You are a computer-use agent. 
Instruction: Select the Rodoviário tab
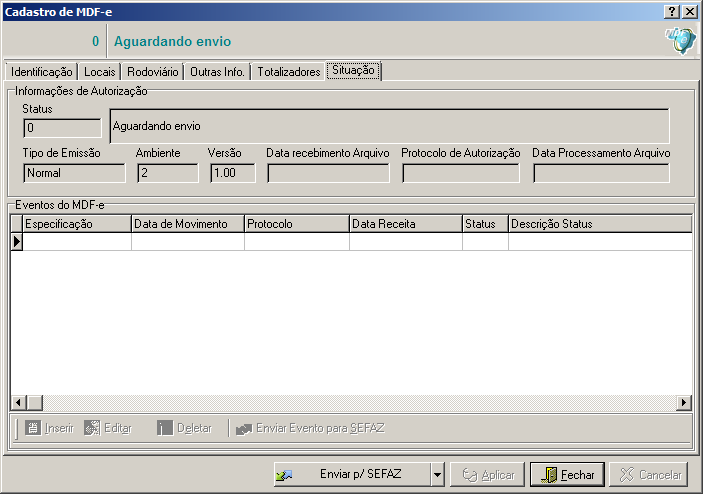tap(153, 72)
